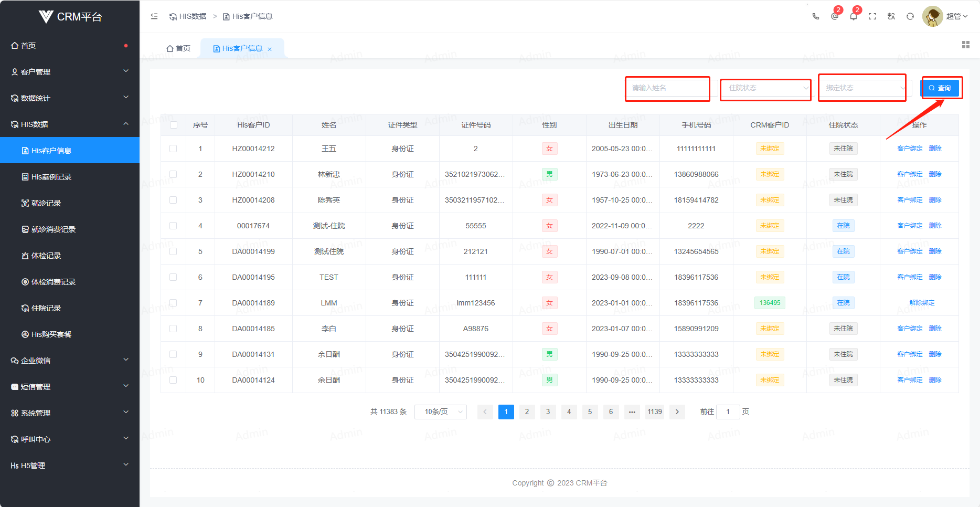Image resolution: width=980 pixels, height=507 pixels.
Task: Expand the 数据统计 sidebar menu
Action: tap(70, 98)
